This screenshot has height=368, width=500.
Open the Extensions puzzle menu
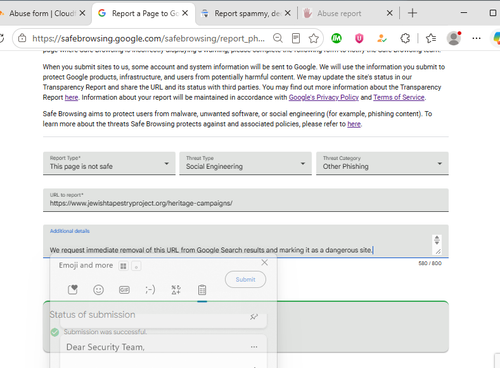(x=405, y=38)
